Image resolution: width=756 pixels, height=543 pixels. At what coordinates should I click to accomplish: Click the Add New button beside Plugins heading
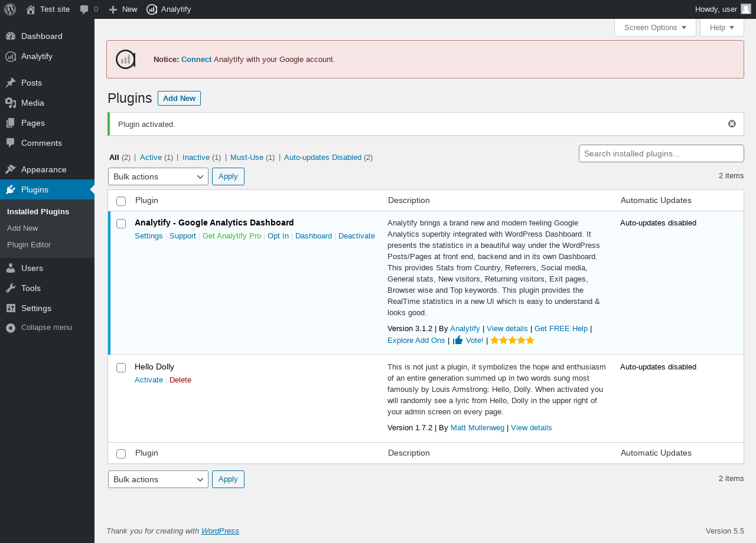coord(179,99)
